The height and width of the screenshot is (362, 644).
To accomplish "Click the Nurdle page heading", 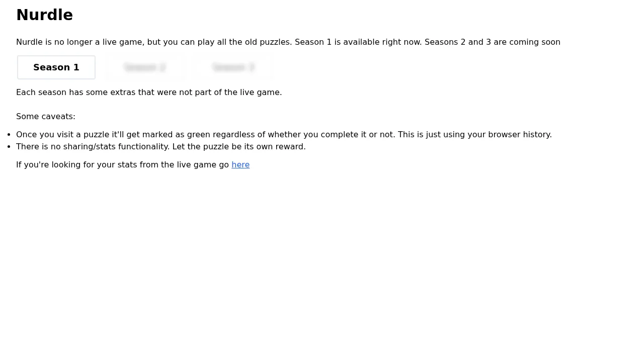I will point(44,15).
